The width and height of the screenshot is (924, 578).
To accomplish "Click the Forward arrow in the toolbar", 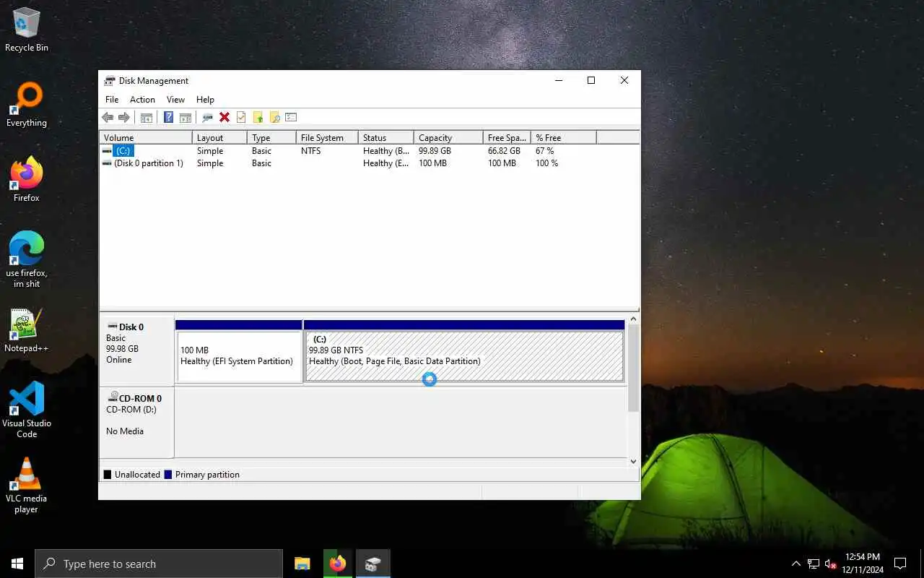I will [x=124, y=117].
